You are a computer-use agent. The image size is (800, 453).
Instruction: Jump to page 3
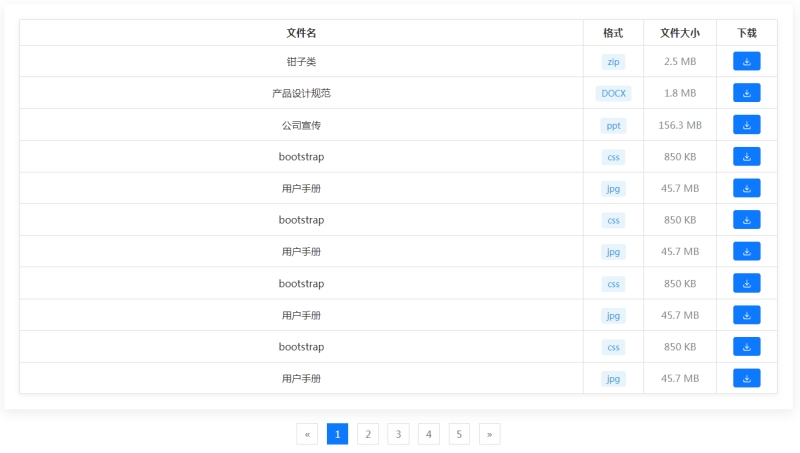point(398,434)
